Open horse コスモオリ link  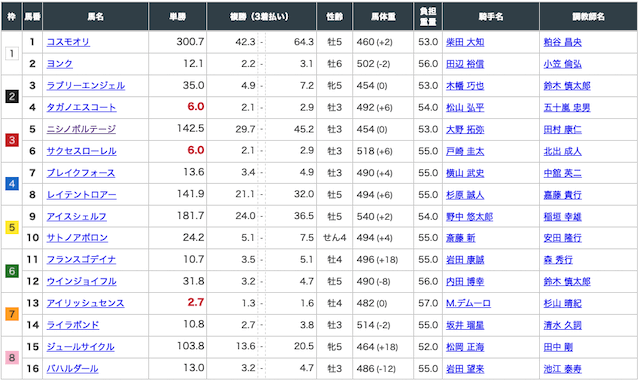click(68, 42)
